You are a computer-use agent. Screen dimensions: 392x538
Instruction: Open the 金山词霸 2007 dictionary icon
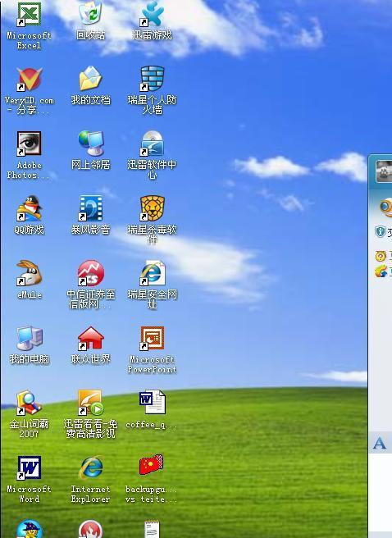[x=30, y=403]
